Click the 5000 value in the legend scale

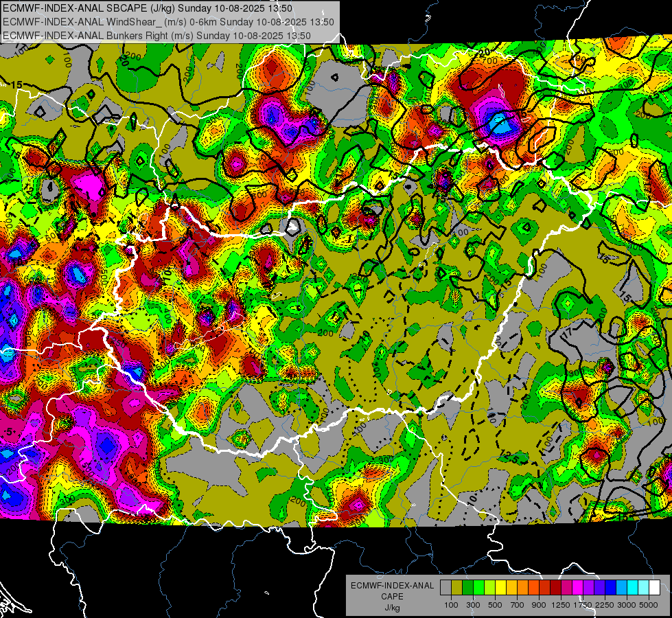point(649,605)
